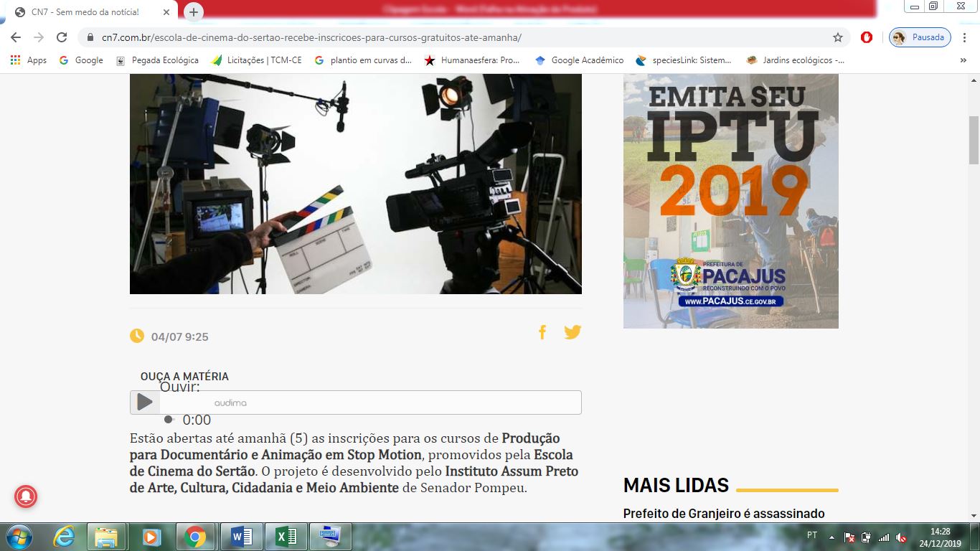Open the Apps shortcut in bookmarks bar
980x551 pixels.
(29, 60)
